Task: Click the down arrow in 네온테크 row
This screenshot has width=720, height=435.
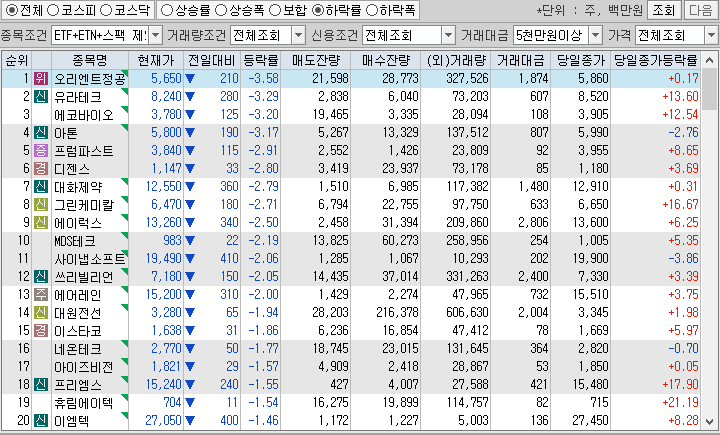Action: pos(190,349)
